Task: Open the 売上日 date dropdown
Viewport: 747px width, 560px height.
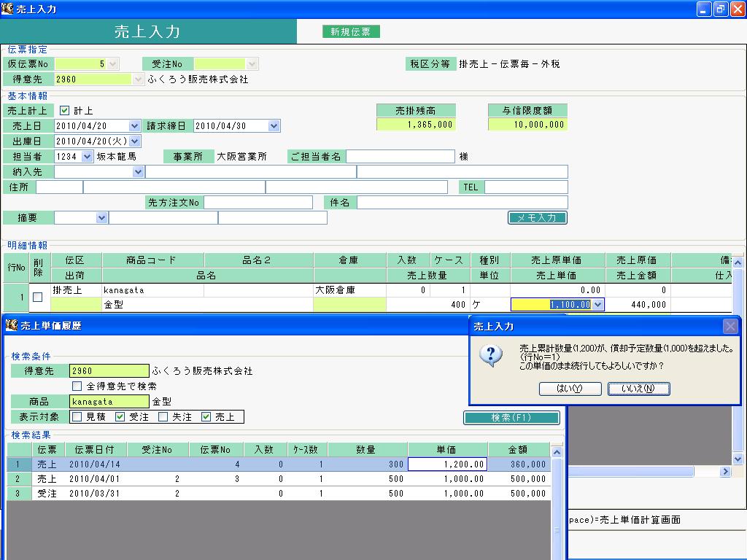Action: click(x=134, y=125)
